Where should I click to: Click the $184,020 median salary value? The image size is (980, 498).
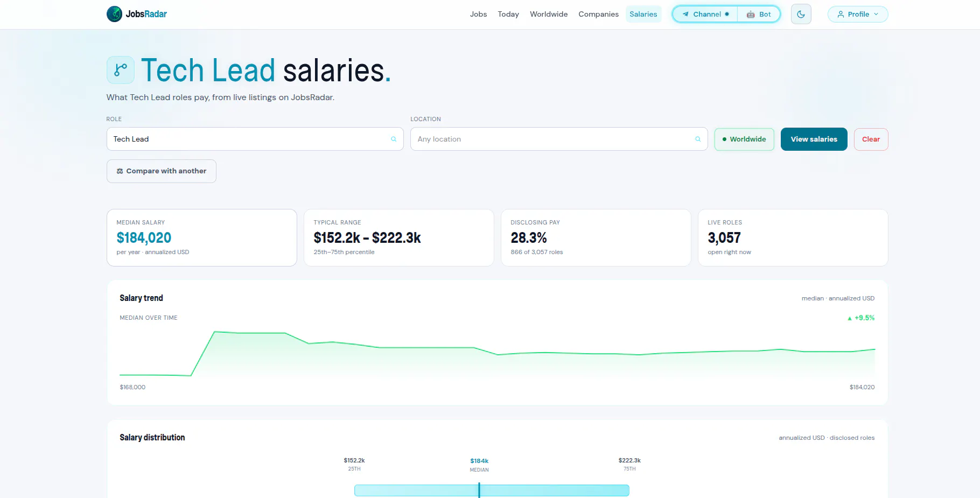pyautogui.click(x=144, y=237)
